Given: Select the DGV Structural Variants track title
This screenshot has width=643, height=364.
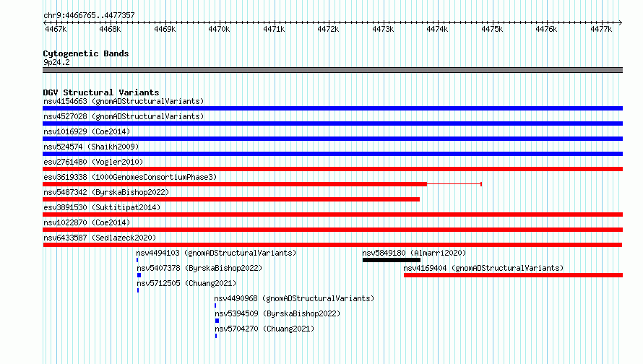Looking at the screenshot, I should coord(101,92).
